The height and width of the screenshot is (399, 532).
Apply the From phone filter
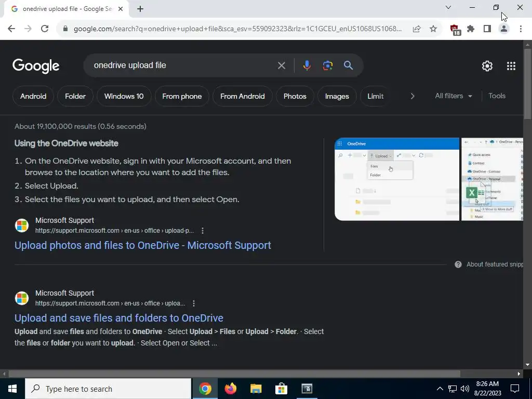[182, 96]
